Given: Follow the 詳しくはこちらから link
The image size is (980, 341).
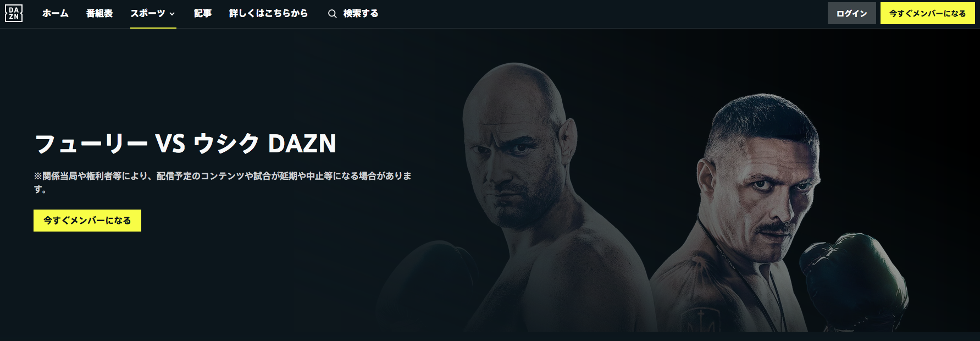Looking at the screenshot, I should click(x=268, y=13).
